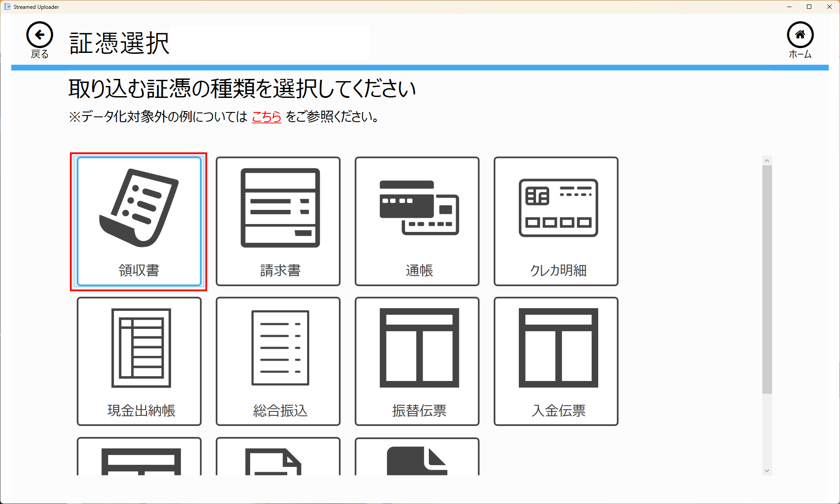Pick the 通帳 bankbook card icon
Viewport: 840px width, 504px height.
pos(419,208)
